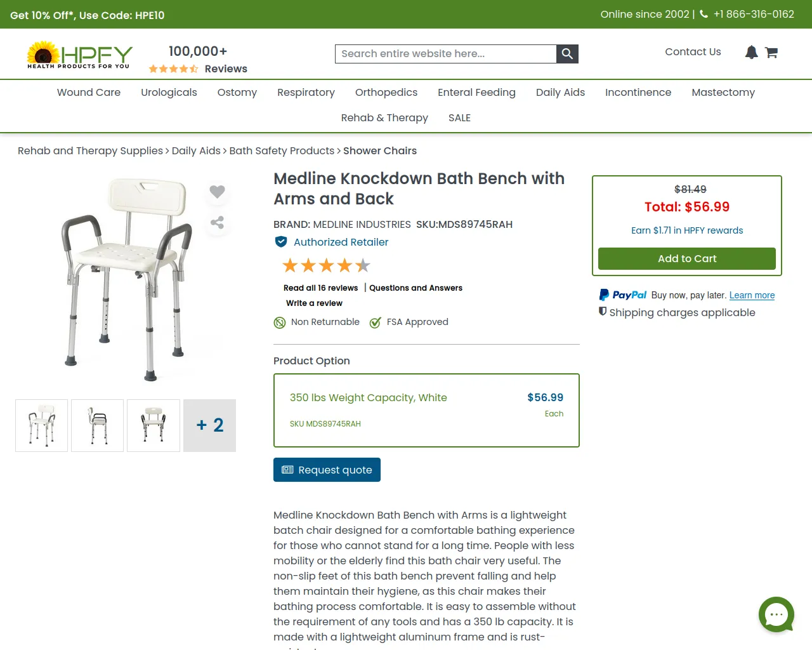Select the second bath bench thumbnail
The width and height of the screenshot is (812, 650).
(97, 425)
